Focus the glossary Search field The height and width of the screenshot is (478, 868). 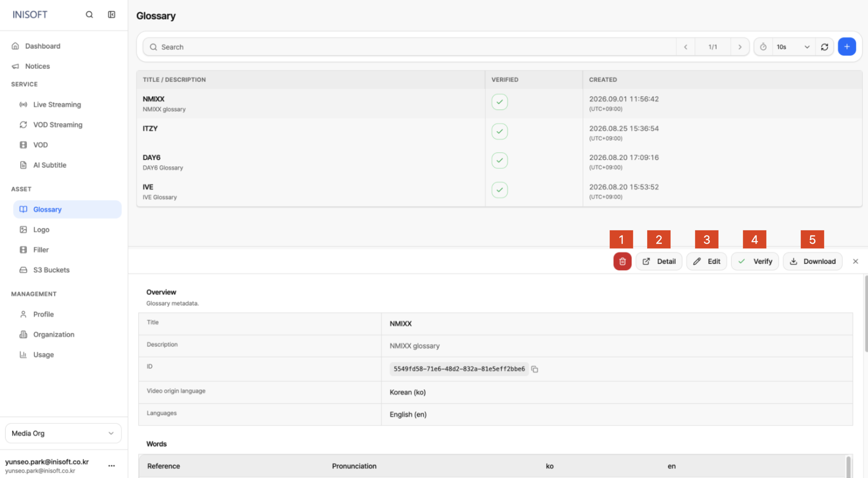pyautogui.click(x=409, y=47)
